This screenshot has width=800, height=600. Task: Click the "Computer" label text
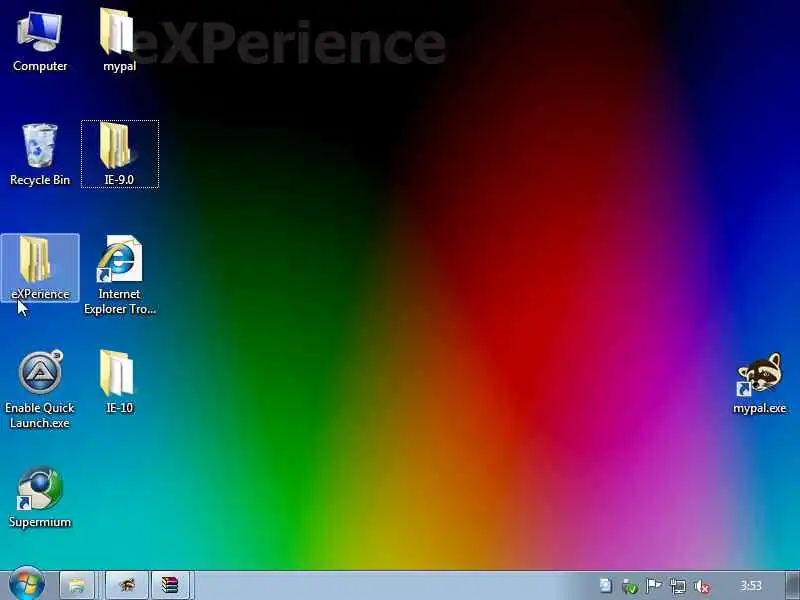coord(40,66)
